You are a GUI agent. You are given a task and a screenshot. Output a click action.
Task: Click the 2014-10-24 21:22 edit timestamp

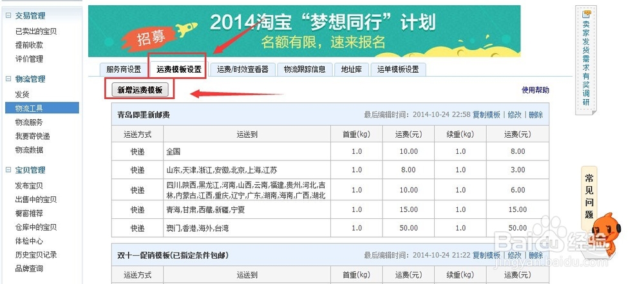(442, 255)
